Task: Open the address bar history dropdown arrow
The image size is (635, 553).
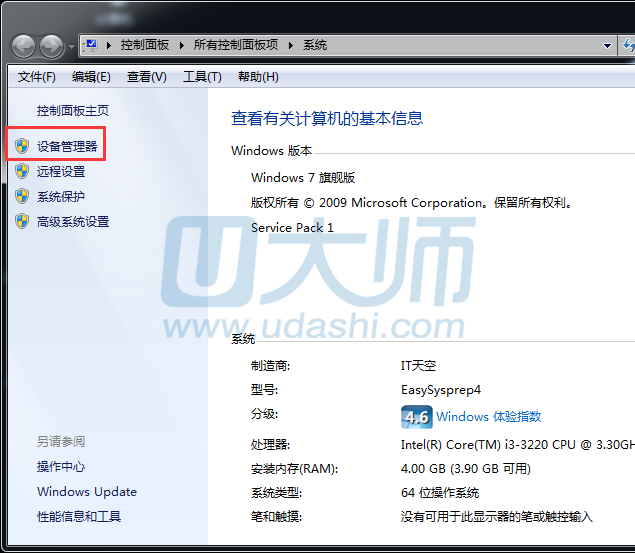Action: click(x=607, y=46)
